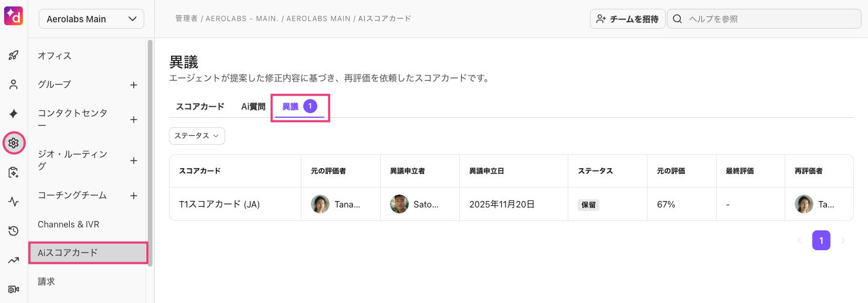
Task: Click the 67% original score cell
Action: pyautogui.click(x=666, y=205)
